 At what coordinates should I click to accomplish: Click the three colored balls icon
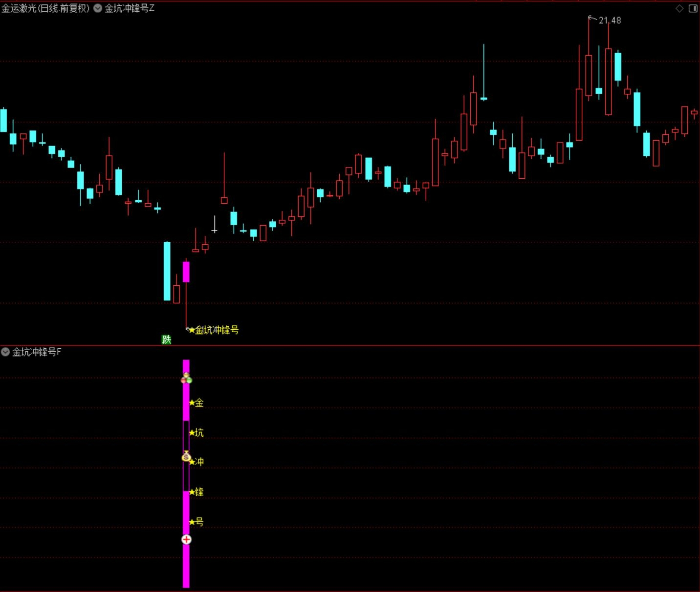coord(186,379)
